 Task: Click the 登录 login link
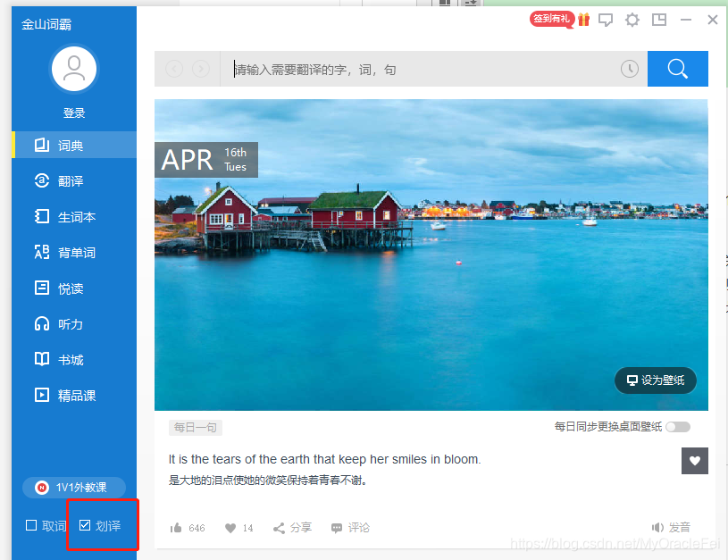74,113
